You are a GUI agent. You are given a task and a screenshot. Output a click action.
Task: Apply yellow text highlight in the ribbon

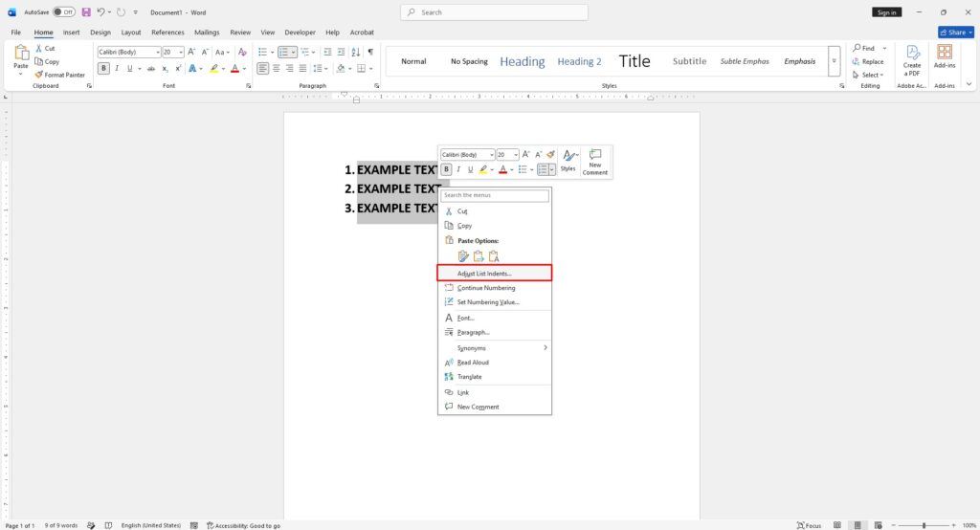tap(213, 69)
